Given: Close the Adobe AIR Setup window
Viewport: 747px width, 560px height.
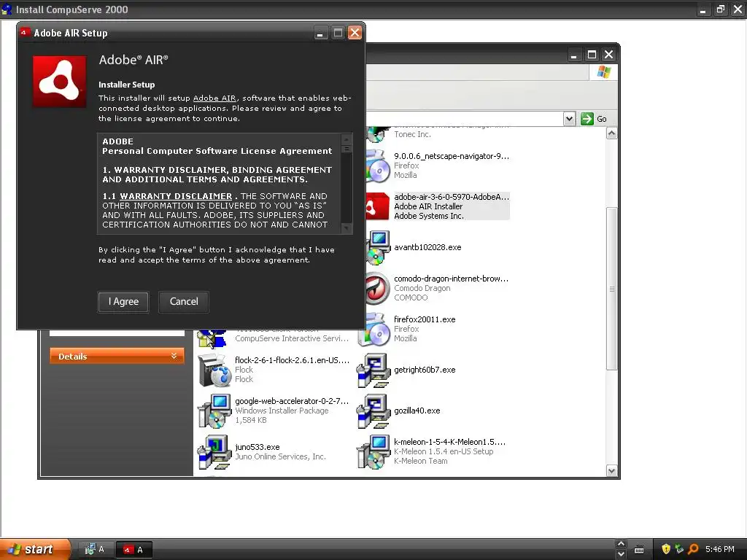Looking at the screenshot, I should tap(355, 33).
